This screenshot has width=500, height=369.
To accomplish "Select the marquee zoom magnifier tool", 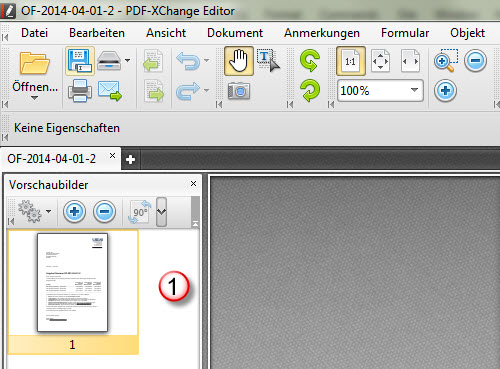I will [446, 61].
